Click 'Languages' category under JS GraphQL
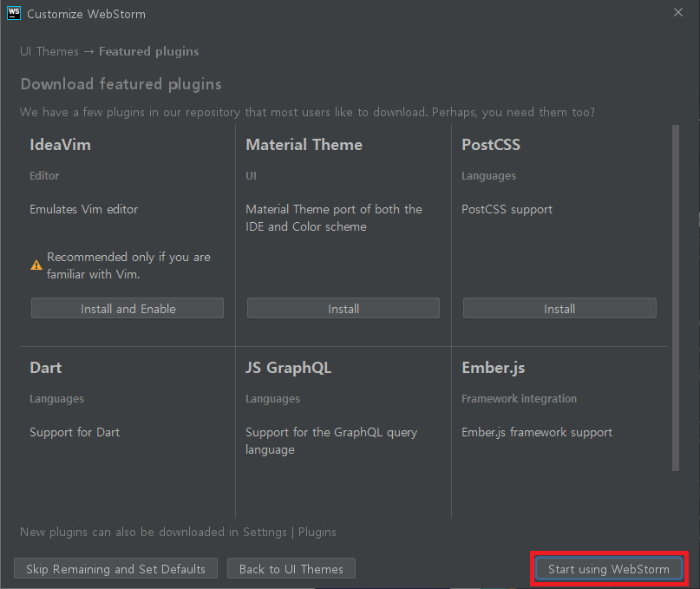Viewport: 700px width, 589px height. pyautogui.click(x=272, y=399)
